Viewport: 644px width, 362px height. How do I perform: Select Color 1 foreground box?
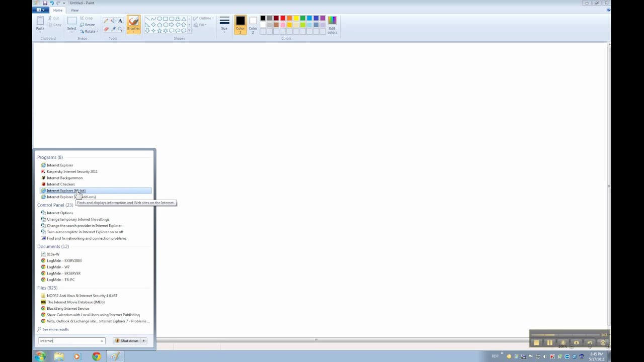(x=240, y=25)
